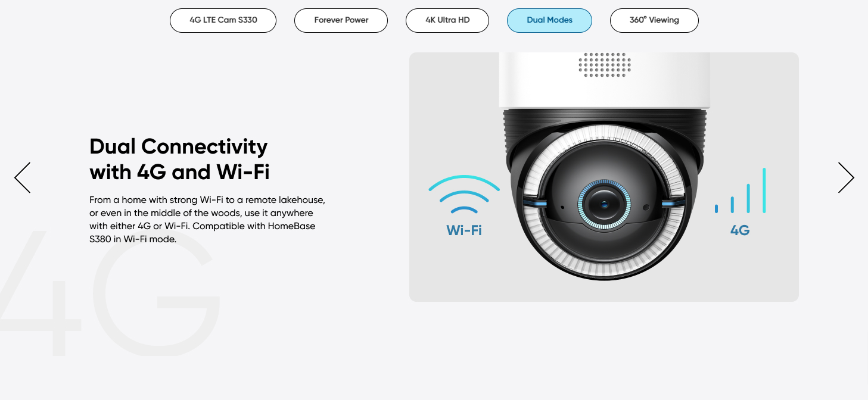This screenshot has width=868, height=400.
Task: Advance to next slide with right arrow
Action: 846,177
